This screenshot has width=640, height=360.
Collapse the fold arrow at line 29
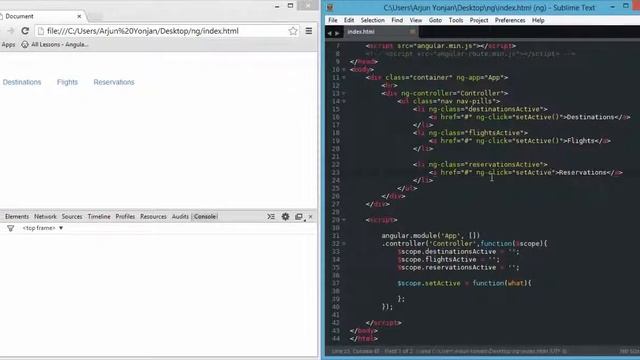(x=344, y=220)
